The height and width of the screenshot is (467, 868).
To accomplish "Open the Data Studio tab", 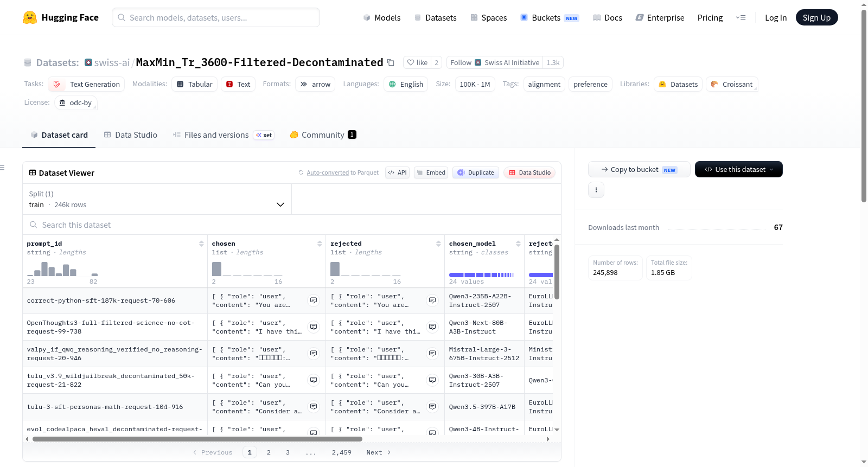I will [x=131, y=135].
